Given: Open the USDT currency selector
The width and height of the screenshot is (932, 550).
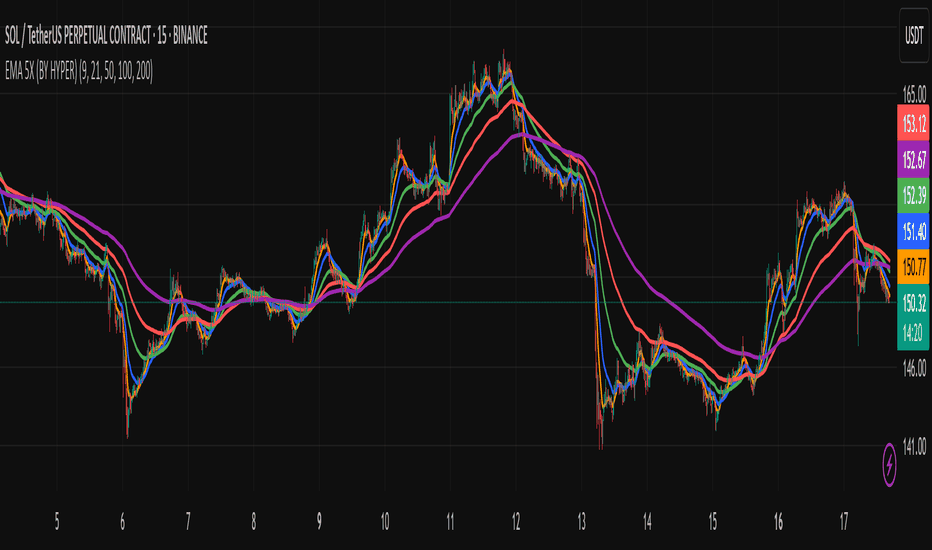Looking at the screenshot, I should click(x=914, y=36).
